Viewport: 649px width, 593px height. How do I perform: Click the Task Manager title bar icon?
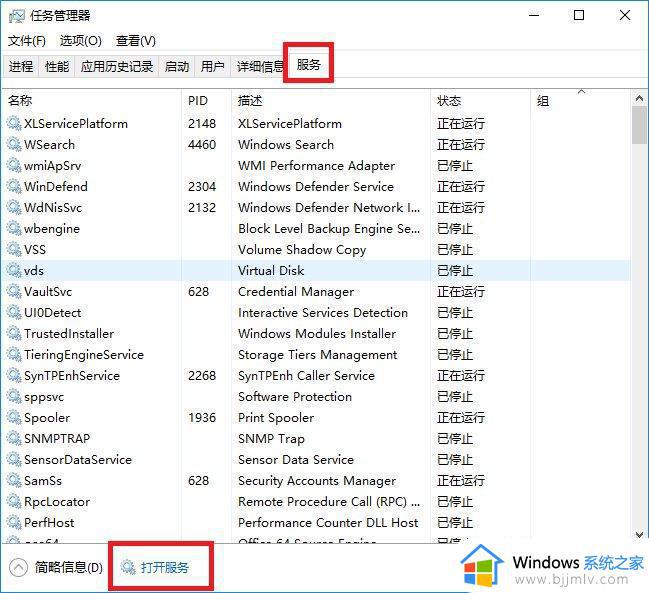point(16,16)
